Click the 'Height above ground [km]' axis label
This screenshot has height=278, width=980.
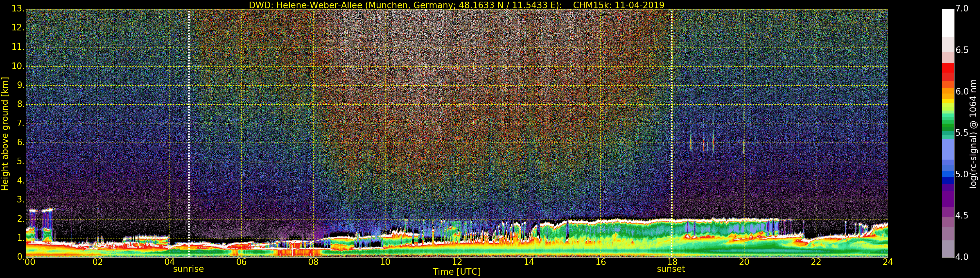point(5,134)
